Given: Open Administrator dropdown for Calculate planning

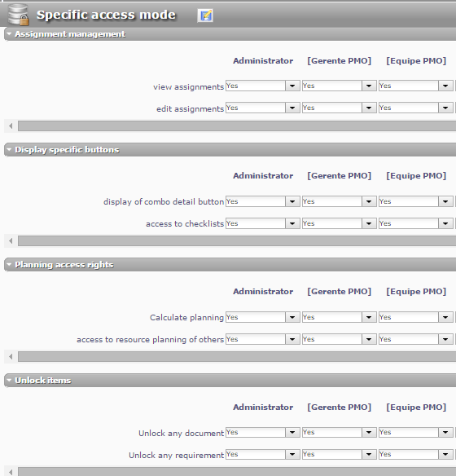Looking at the screenshot, I should click(292, 317).
